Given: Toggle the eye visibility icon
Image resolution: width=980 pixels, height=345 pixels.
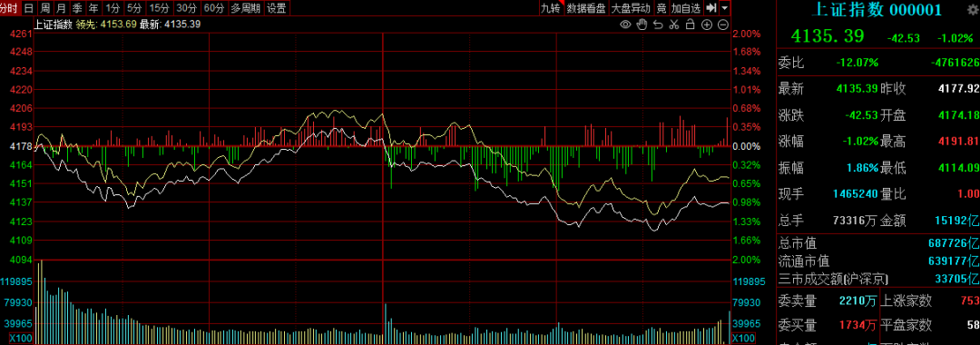Looking at the screenshot, I should (x=625, y=25).
